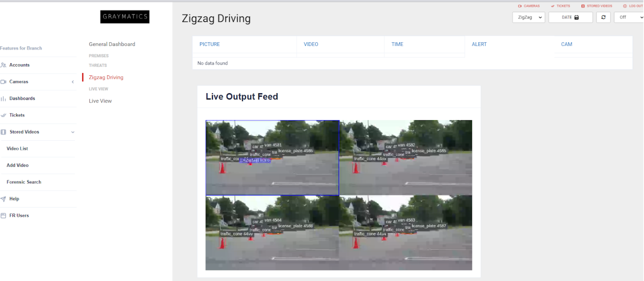Open General Dashboard from the menu
The image size is (644, 281).
click(x=112, y=44)
